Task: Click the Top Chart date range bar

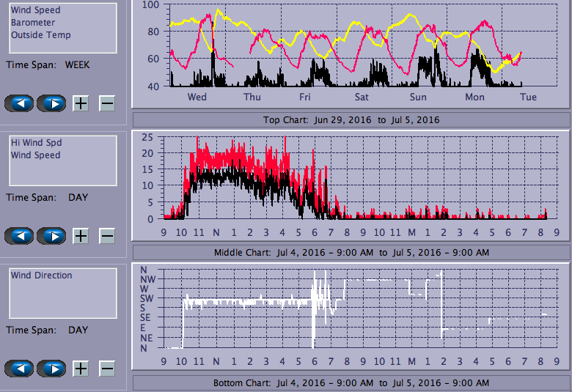Action: click(351, 119)
